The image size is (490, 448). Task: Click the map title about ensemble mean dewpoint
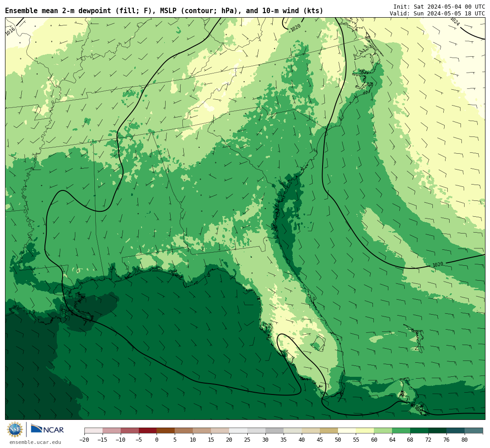(x=164, y=10)
